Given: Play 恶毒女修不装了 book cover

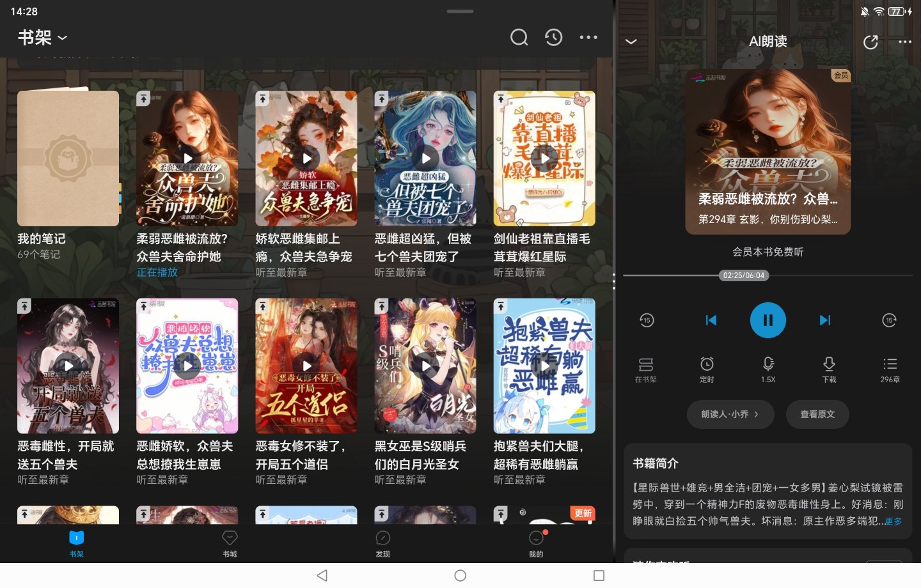Looking at the screenshot, I should [x=306, y=366].
